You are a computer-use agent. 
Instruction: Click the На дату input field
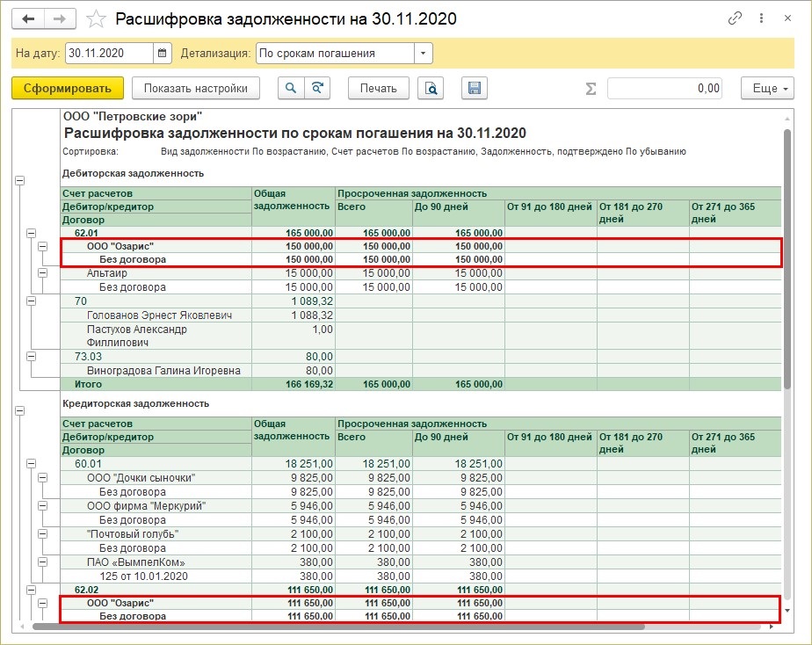[x=109, y=54]
